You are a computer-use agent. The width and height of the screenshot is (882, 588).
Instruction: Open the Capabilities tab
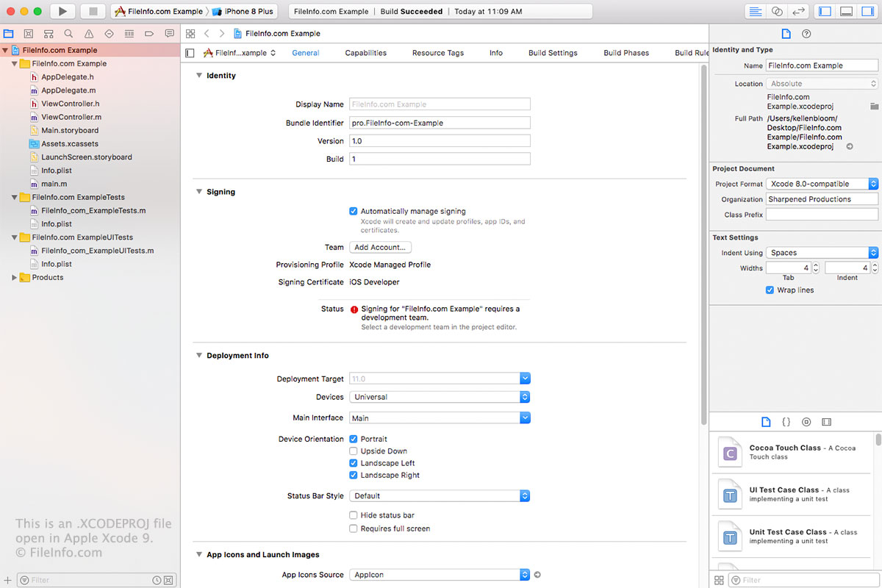[365, 53]
